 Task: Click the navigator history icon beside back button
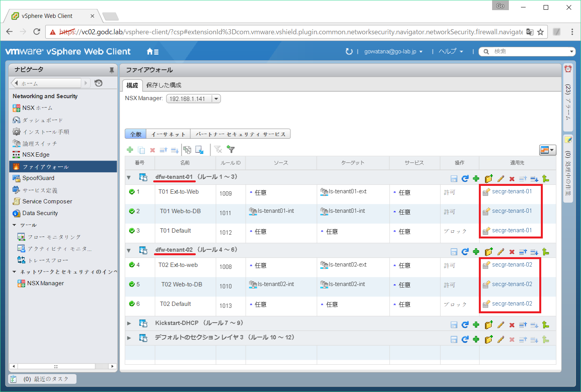tap(99, 83)
